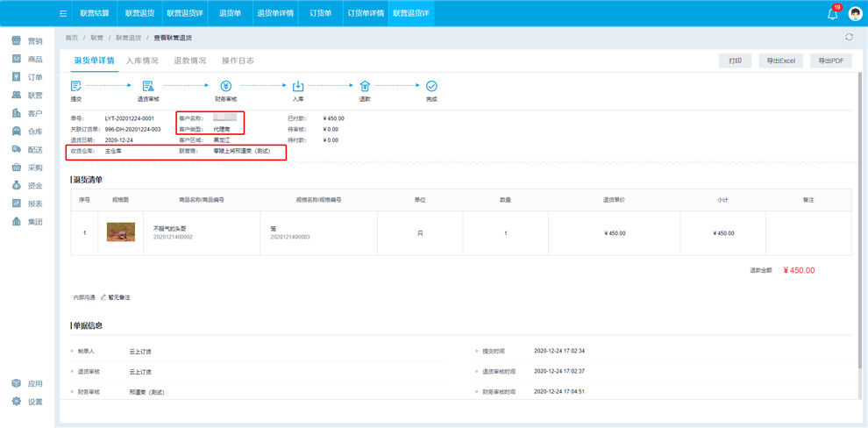Click the user avatar in the header

click(x=855, y=13)
